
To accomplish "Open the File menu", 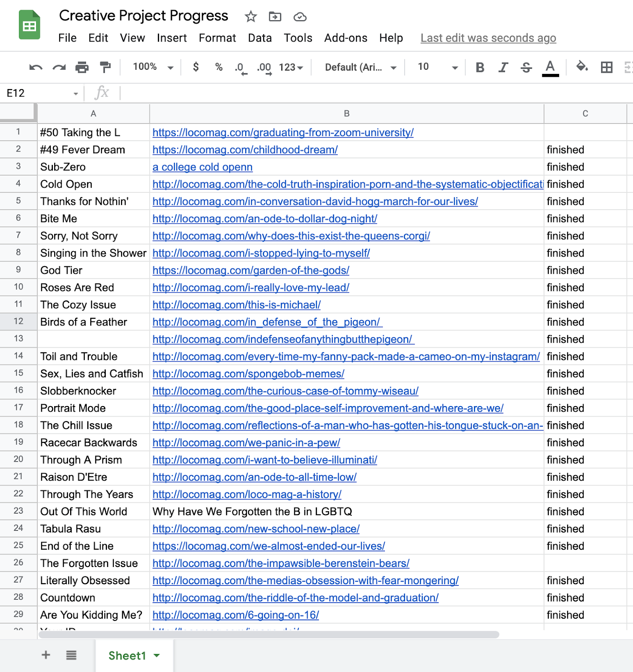I will pos(67,38).
